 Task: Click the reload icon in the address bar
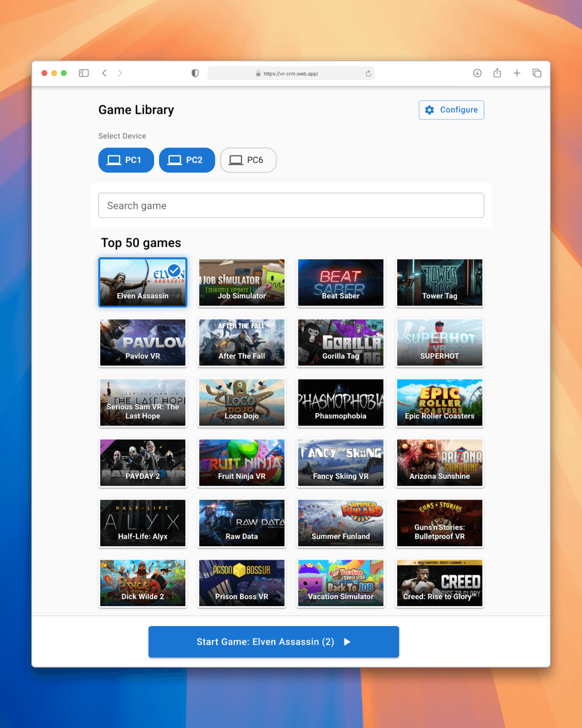(368, 73)
